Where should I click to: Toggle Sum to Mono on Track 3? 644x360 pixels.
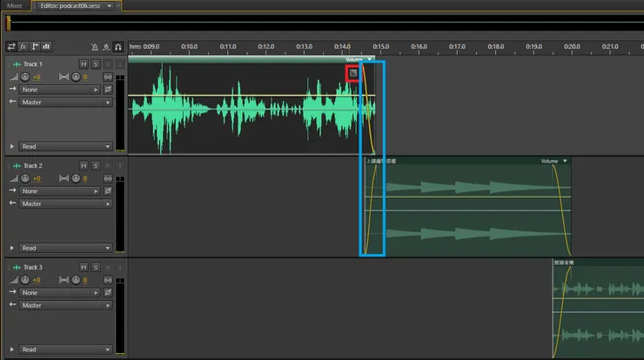108,280
